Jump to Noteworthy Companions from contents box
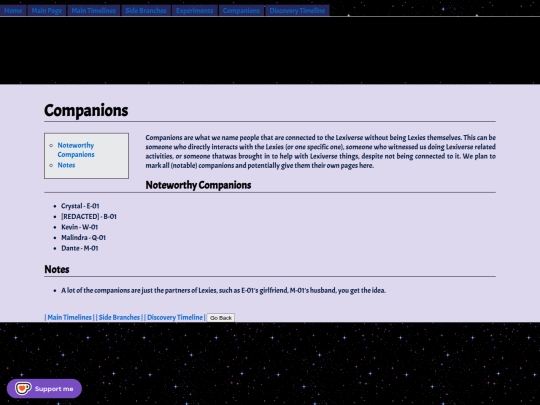Screen dimensions: 540x405 coord(76,150)
